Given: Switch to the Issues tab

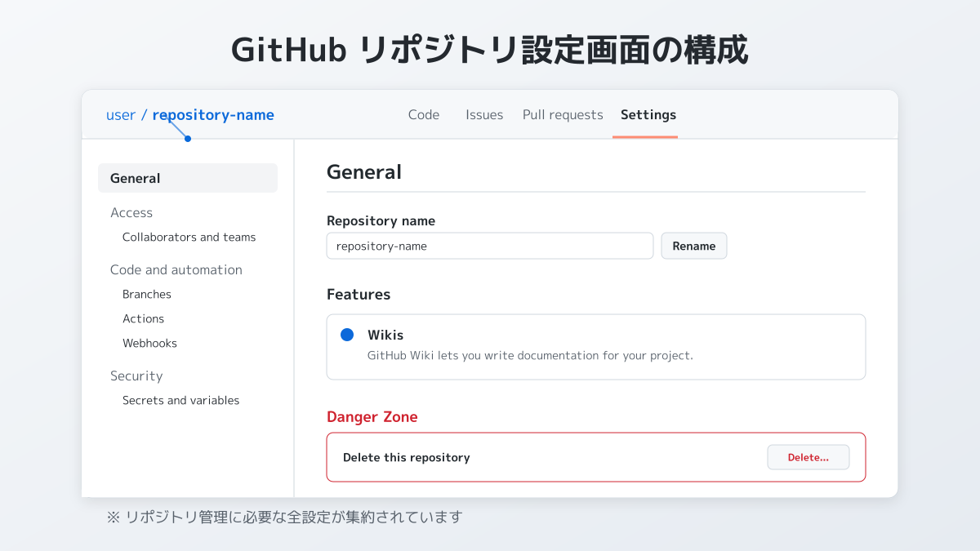Looking at the screenshot, I should click(484, 115).
